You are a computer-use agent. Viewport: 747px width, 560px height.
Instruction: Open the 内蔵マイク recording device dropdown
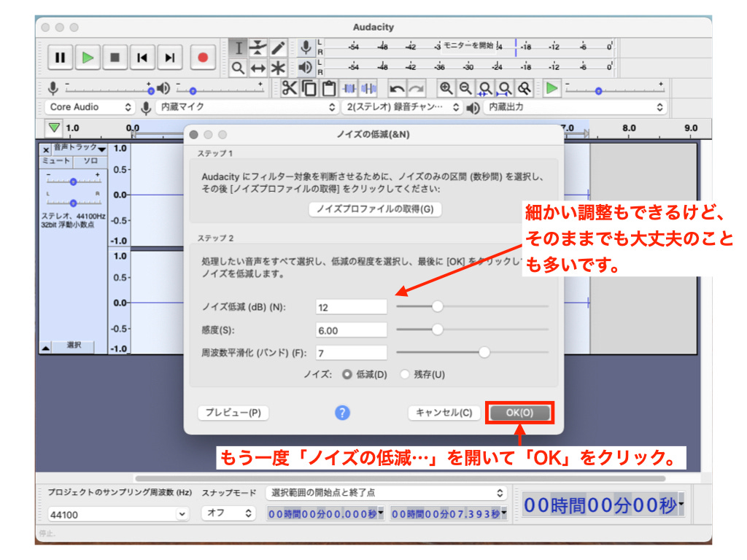pos(247,107)
